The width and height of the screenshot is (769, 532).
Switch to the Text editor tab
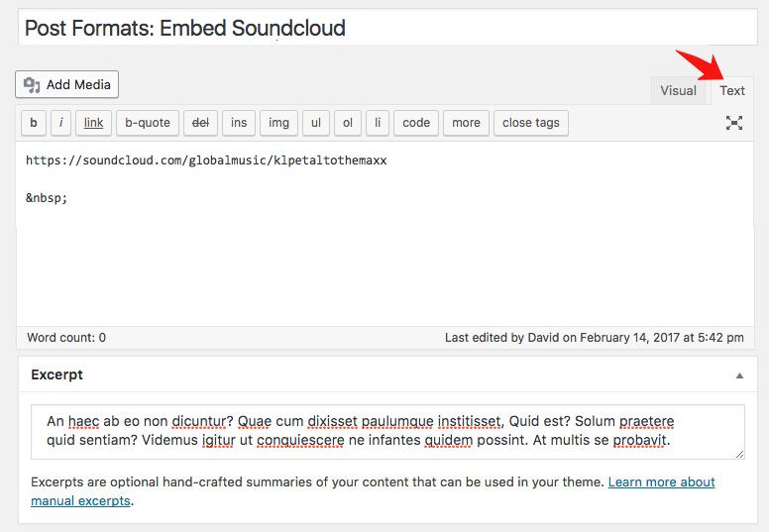tap(732, 90)
